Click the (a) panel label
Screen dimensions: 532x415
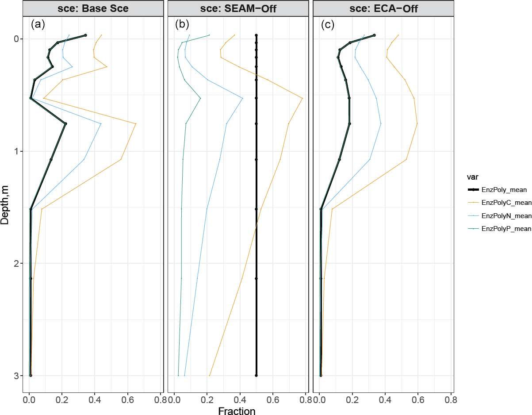pyautogui.click(x=38, y=25)
